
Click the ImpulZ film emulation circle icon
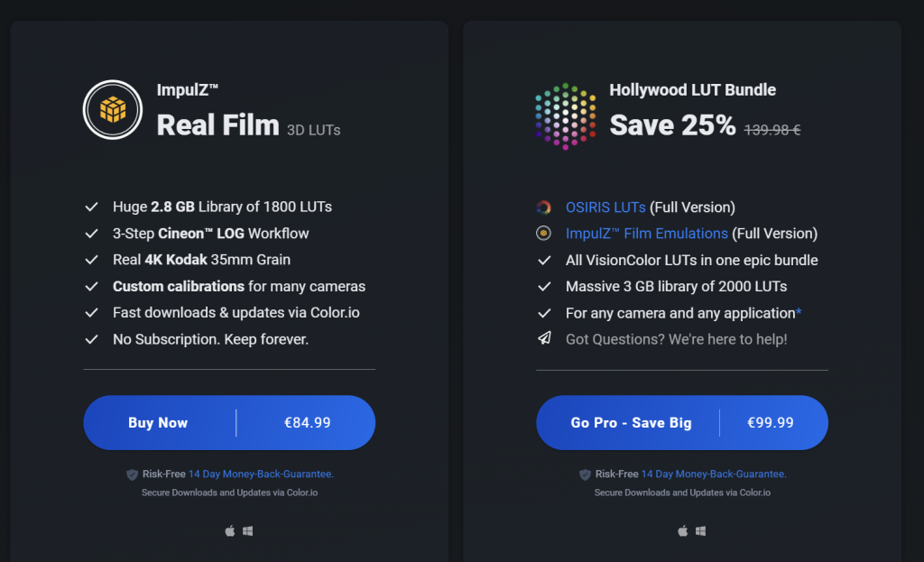(x=545, y=233)
